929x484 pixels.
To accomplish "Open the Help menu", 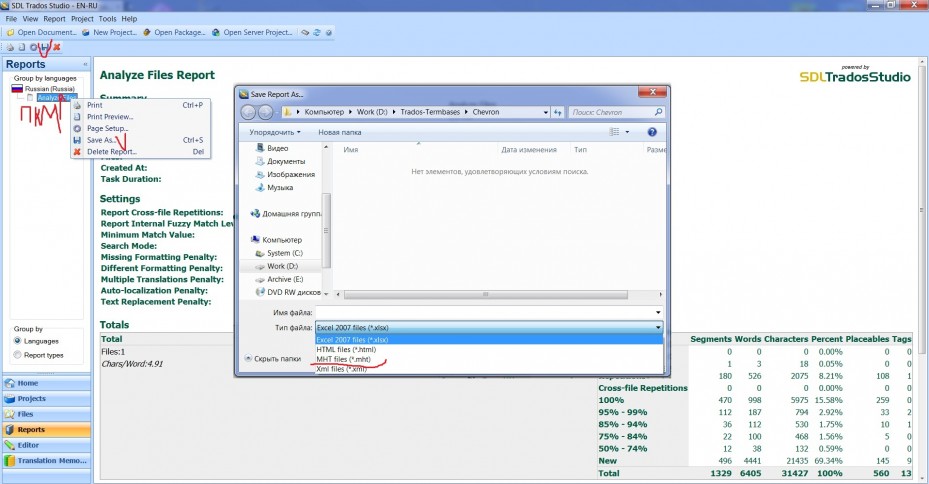I will click(x=129, y=19).
